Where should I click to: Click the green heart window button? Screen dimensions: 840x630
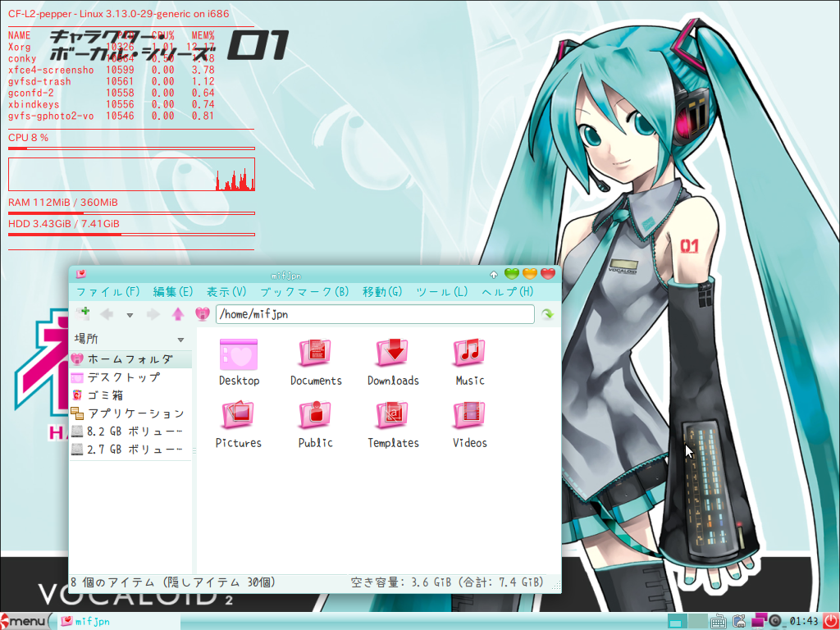coord(512,274)
